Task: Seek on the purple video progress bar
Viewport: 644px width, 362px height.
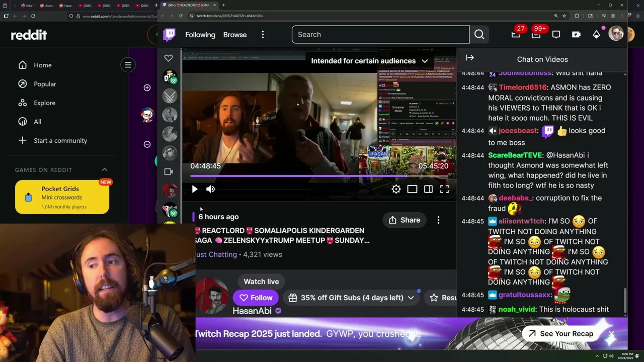Action: 319,176
